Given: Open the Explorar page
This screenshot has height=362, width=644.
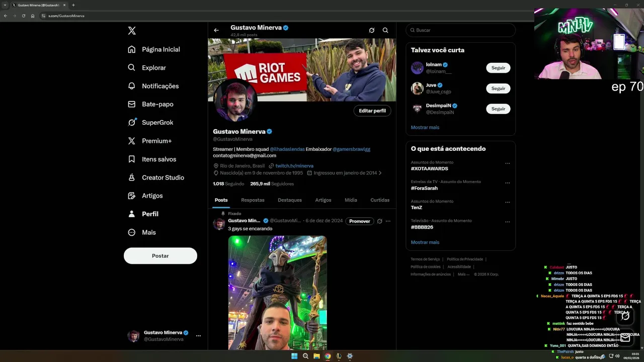Looking at the screenshot, I should tap(147, 67).
